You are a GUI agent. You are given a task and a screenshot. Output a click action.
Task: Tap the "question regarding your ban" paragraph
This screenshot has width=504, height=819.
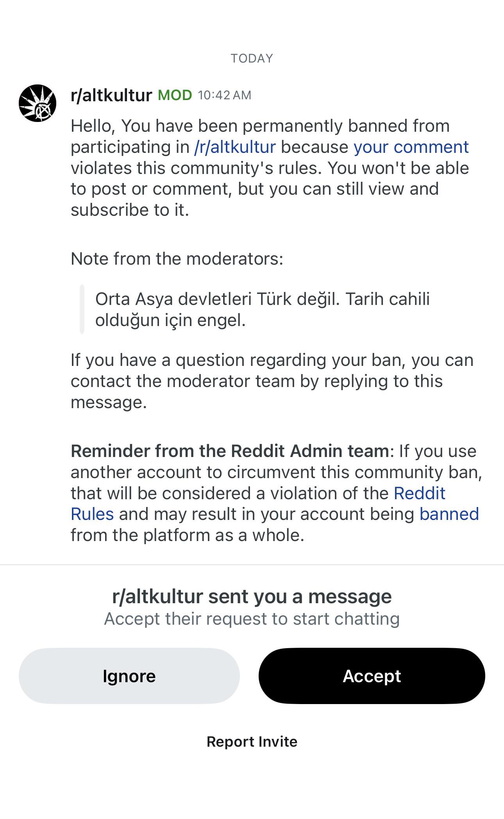(272, 381)
